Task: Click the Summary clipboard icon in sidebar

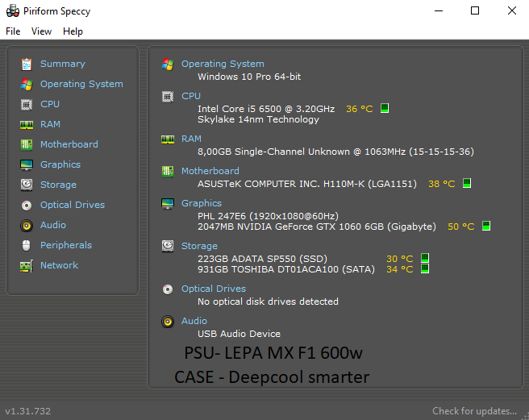Action: (27, 64)
